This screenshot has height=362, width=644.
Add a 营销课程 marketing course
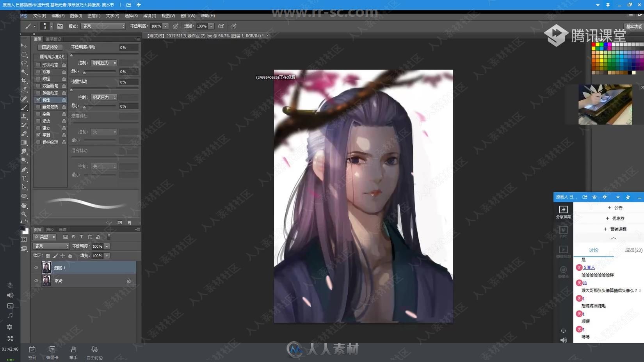(x=615, y=229)
